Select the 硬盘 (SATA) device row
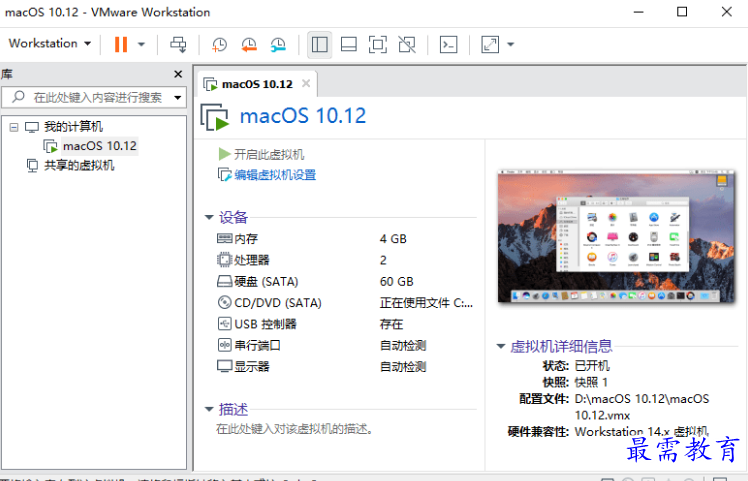The height and width of the screenshot is (481, 748). pyautogui.click(x=345, y=282)
